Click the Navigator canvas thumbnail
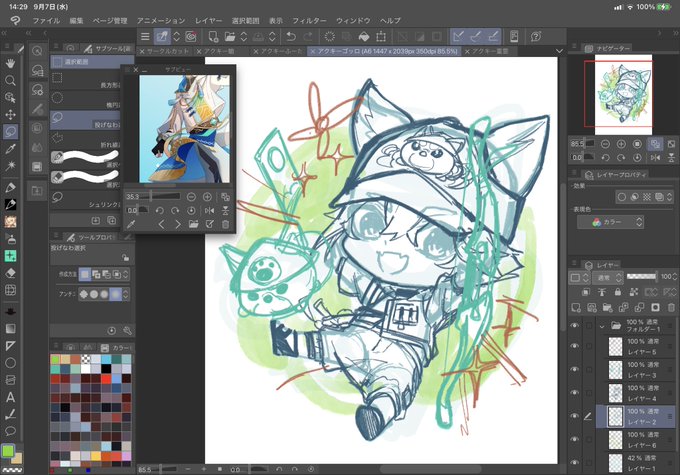This screenshot has height=475, width=680. click(x=623, y=95)
